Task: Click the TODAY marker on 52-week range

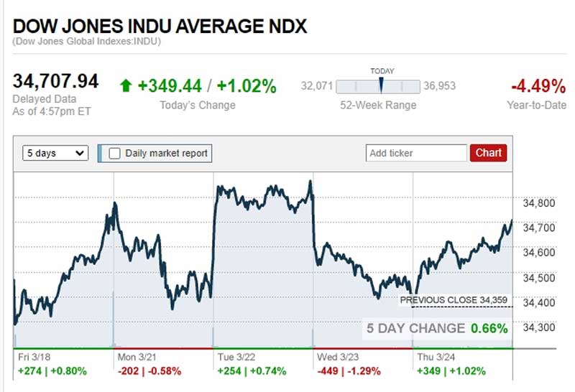Action: [x=381, y=85]
